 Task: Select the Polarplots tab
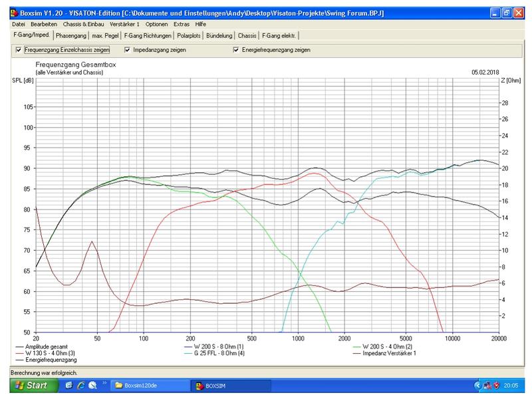point(189,35)
